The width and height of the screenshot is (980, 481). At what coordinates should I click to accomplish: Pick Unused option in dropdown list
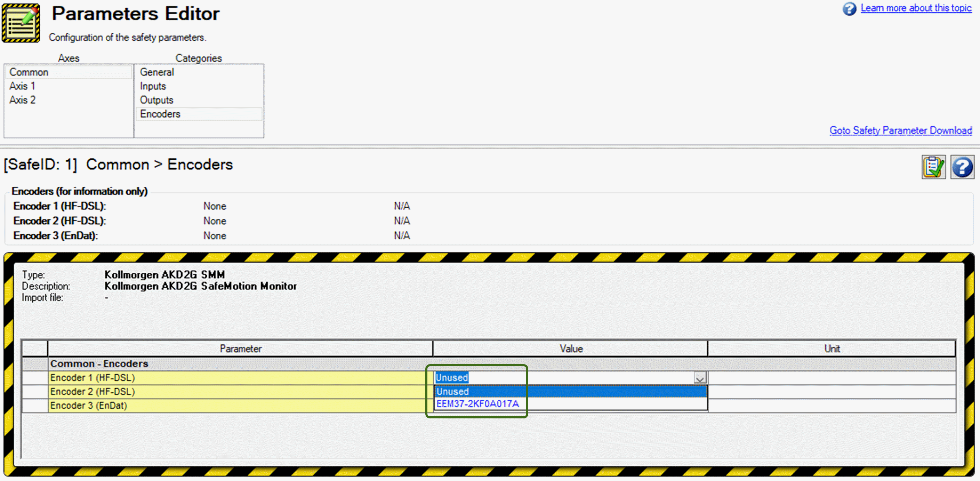click(570, 391)
